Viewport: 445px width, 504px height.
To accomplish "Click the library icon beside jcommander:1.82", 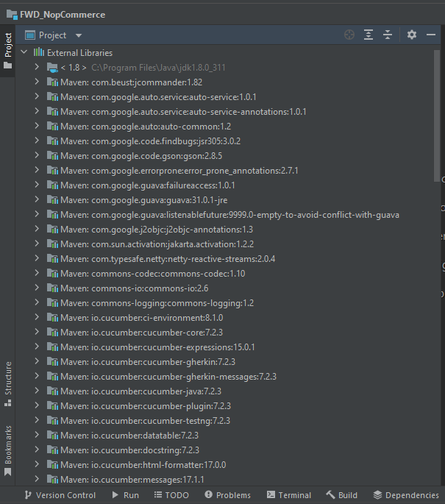I will pos(52,82).
